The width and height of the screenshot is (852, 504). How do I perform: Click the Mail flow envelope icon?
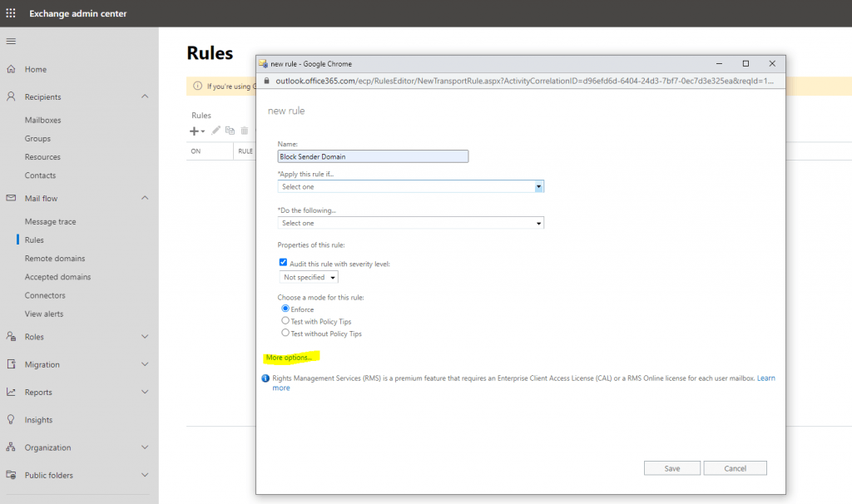[11, 198]
